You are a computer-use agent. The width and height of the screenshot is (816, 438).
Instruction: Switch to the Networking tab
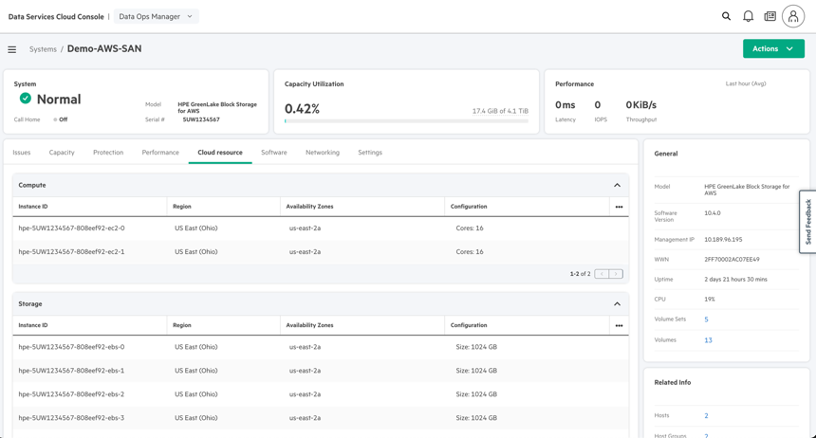[x=322, y=152]
